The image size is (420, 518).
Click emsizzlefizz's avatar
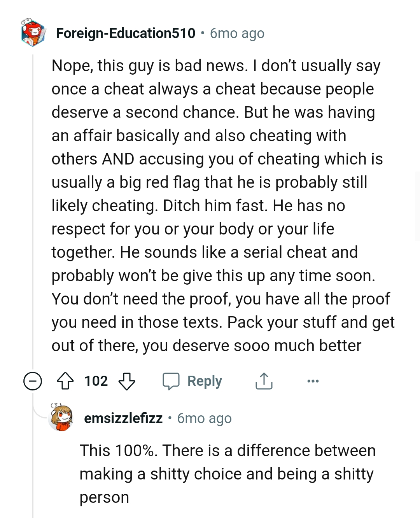point(61,418)
